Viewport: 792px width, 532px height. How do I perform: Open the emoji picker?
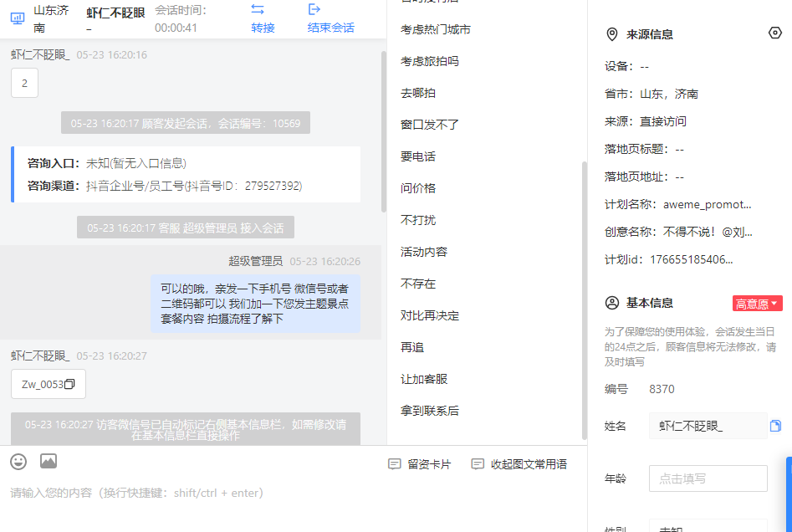coord(18,461)
